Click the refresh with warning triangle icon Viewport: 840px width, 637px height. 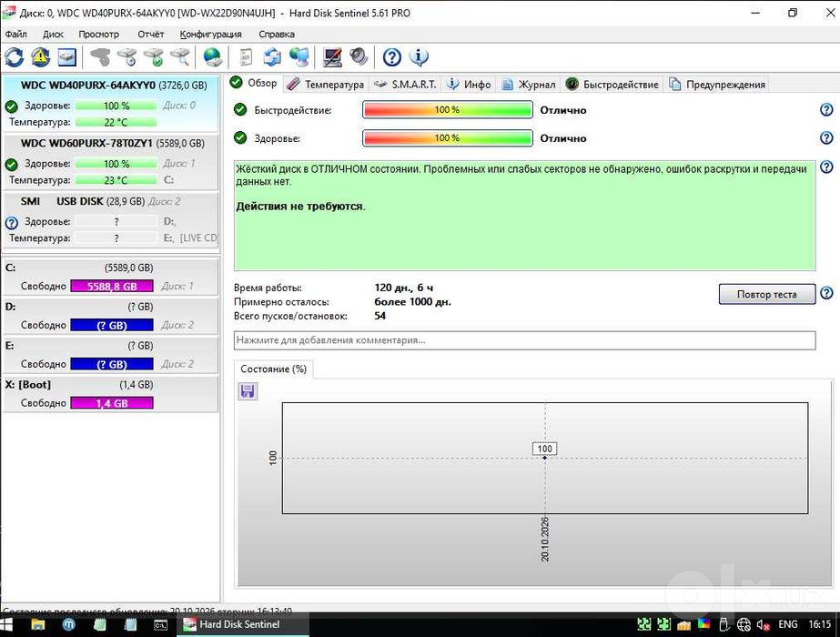click(41, 56)
